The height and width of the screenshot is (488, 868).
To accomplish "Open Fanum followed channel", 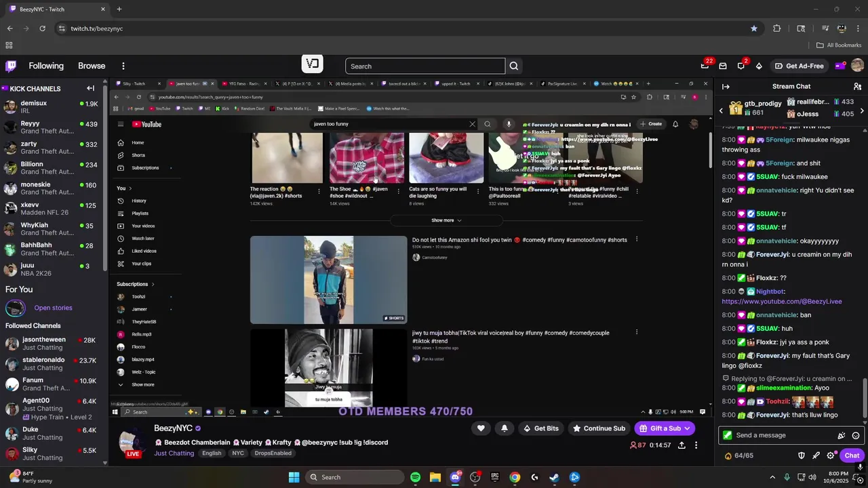I will tap(52, 384).
